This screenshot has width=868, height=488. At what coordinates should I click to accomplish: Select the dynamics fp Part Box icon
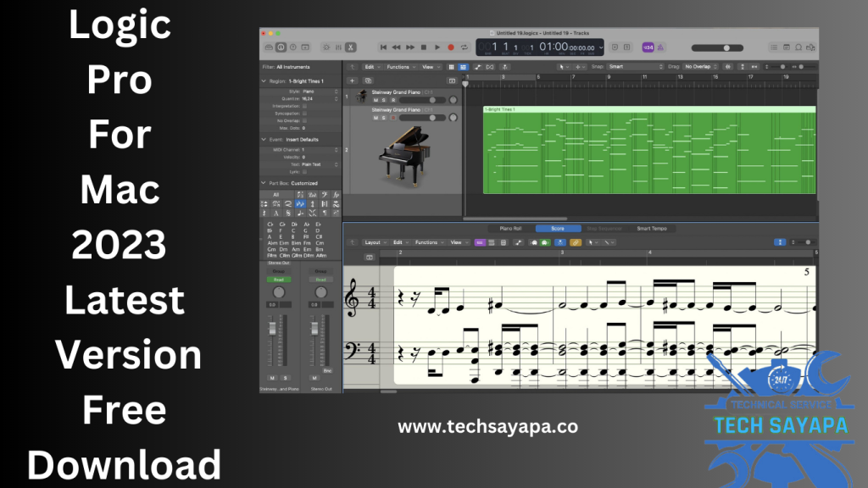tap(336, 195)
